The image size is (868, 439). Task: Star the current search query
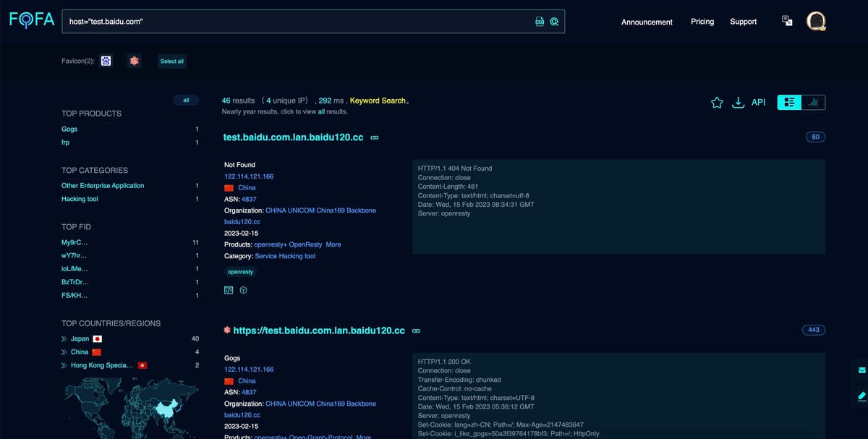716,103
